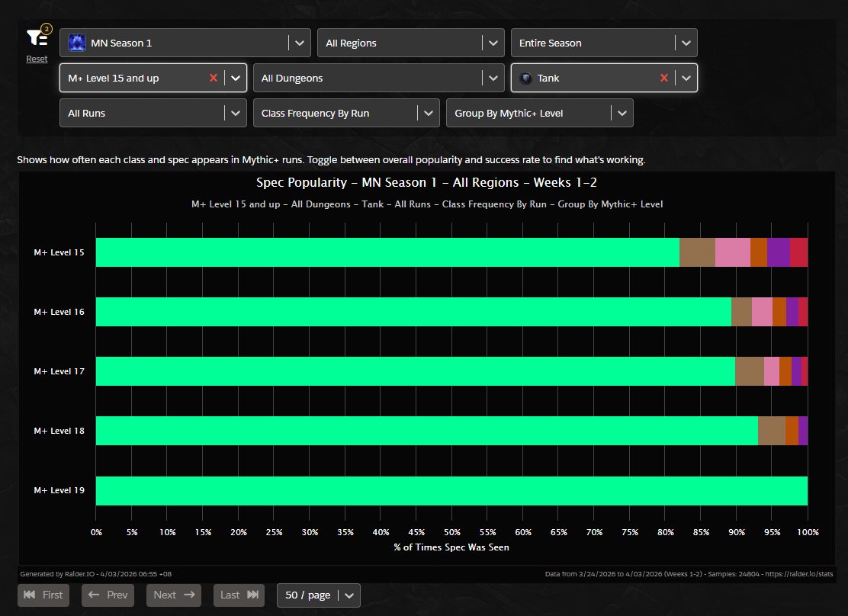848x616 pixels.
Task: Click the 50% tick label on the axis
Action: point(452,532)
